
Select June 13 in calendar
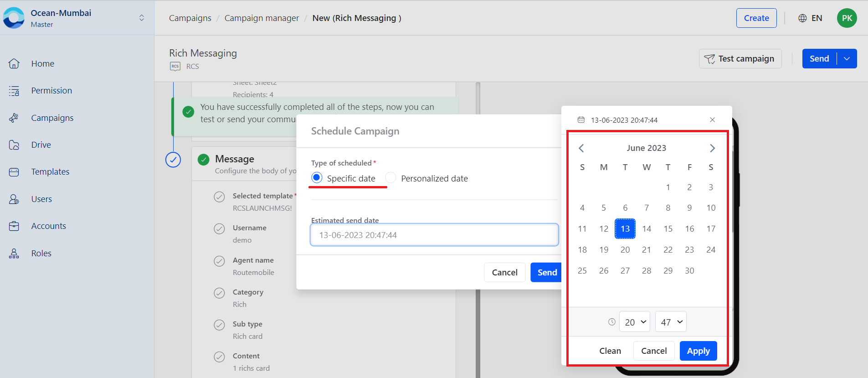point(625,228)
